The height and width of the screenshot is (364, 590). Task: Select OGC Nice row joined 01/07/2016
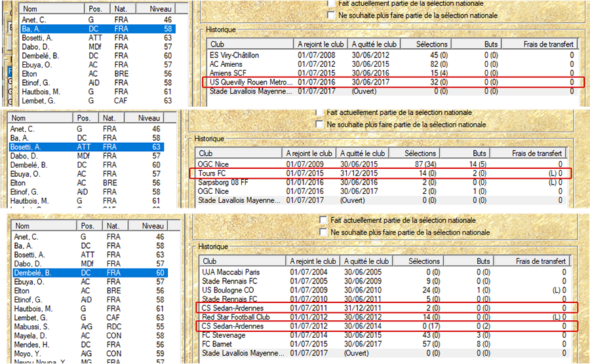tap(380, 191)
